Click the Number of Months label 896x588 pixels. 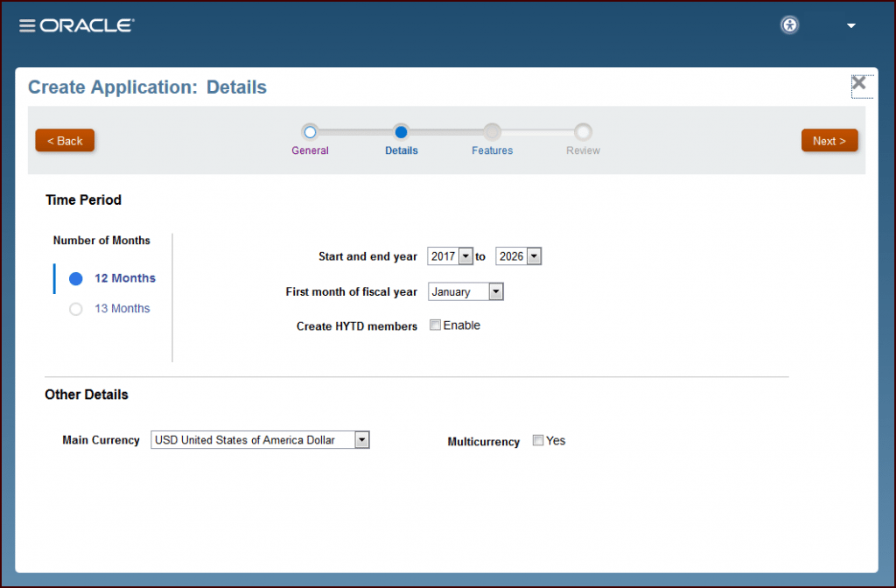tap(101, 241)
